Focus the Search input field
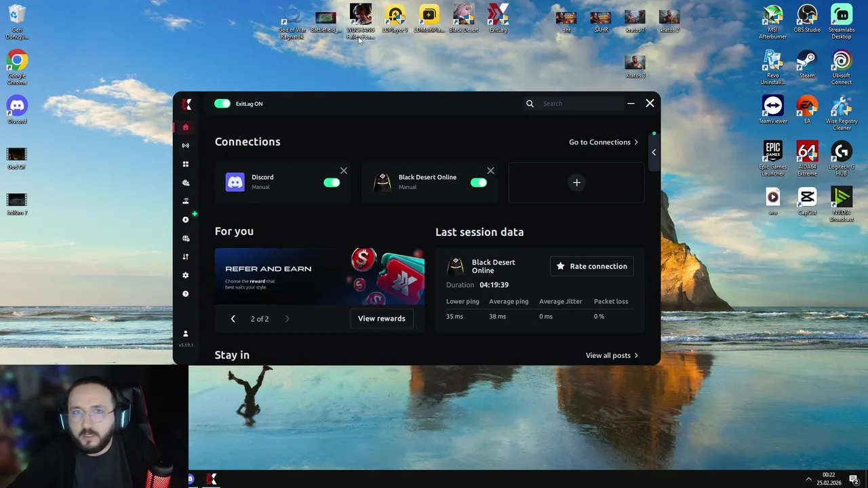 (x=582, y=104)
